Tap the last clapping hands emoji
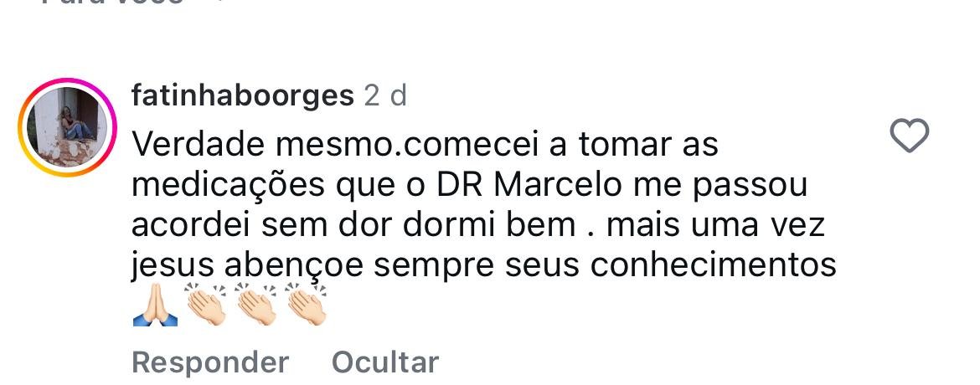 coord(306,305)
